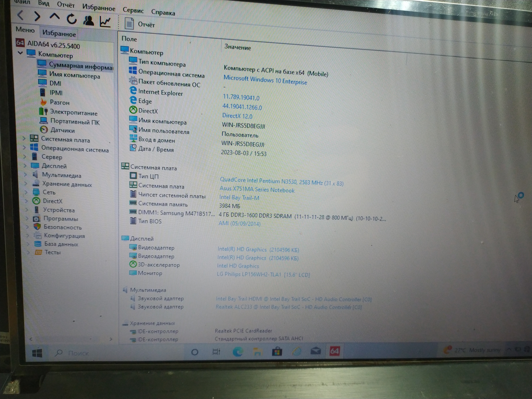
Task: Expand the Операционная система tree node
Action: 24,147
